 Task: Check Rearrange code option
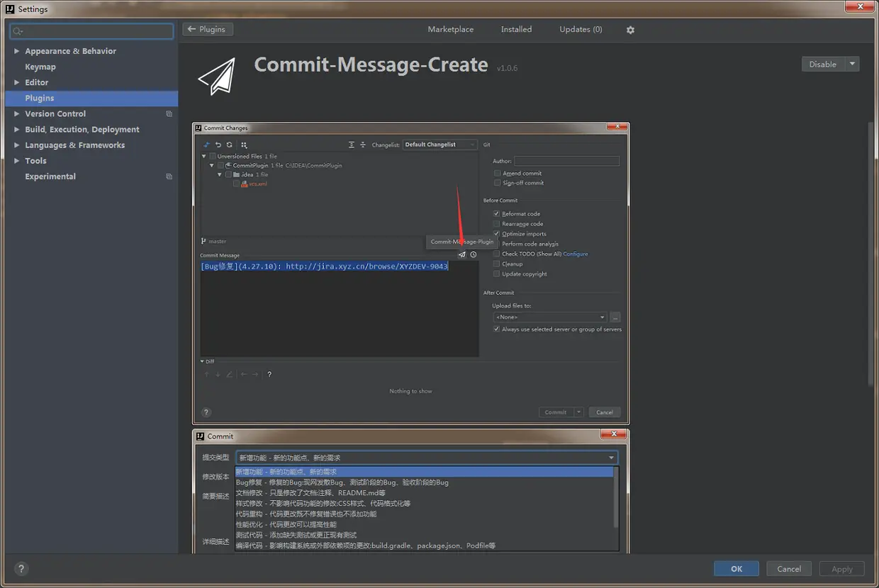point(497,223)
